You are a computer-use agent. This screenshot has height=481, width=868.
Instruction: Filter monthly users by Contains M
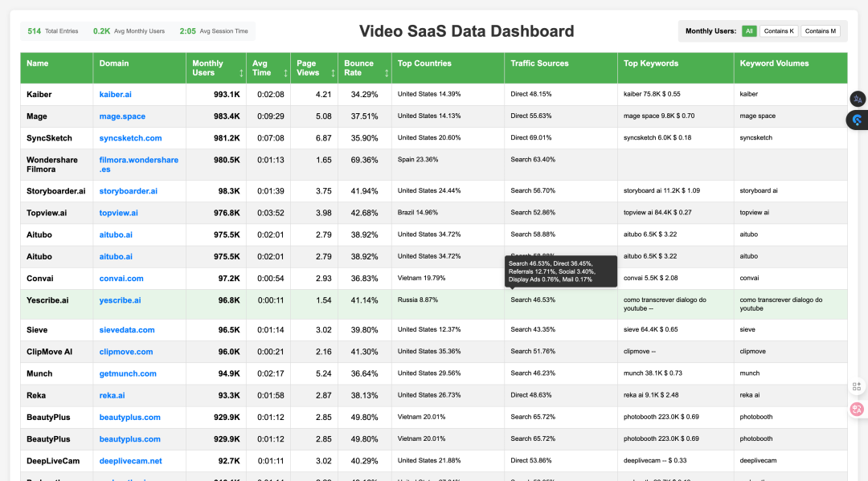coord(820,31)
